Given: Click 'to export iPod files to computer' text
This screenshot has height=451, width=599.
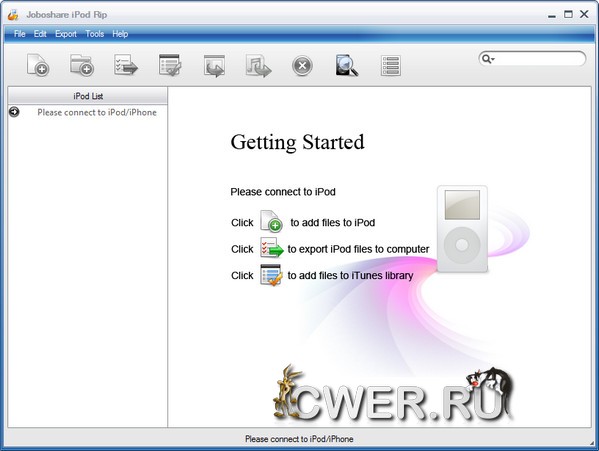Looking at the screenshot, I should tap(358, 249).
